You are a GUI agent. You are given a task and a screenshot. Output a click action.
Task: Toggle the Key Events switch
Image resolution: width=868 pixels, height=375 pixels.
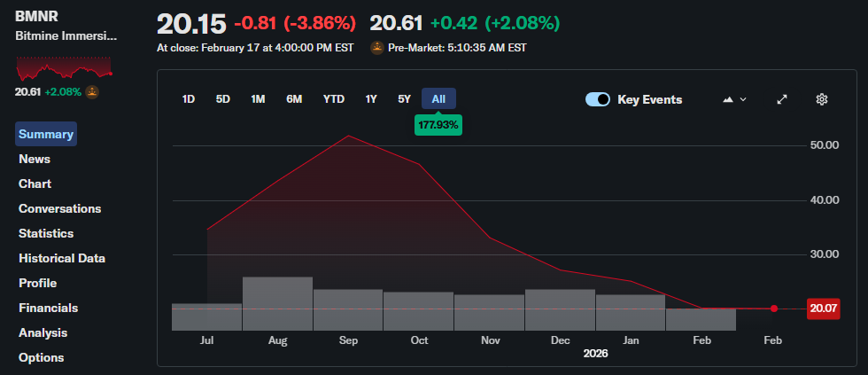[598, 99]
